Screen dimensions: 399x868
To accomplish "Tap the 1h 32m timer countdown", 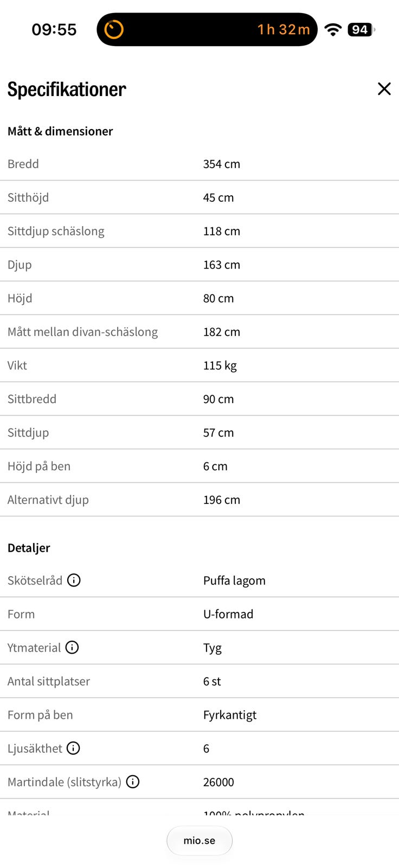I will [284, 29].
